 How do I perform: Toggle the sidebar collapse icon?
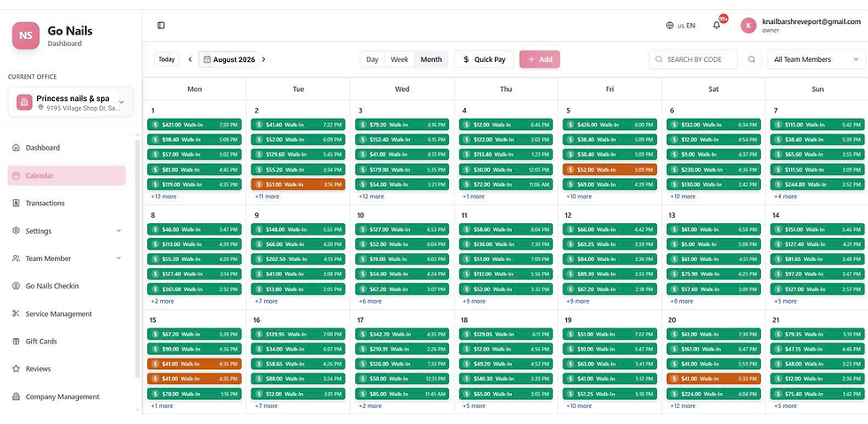tap(161, 26)
